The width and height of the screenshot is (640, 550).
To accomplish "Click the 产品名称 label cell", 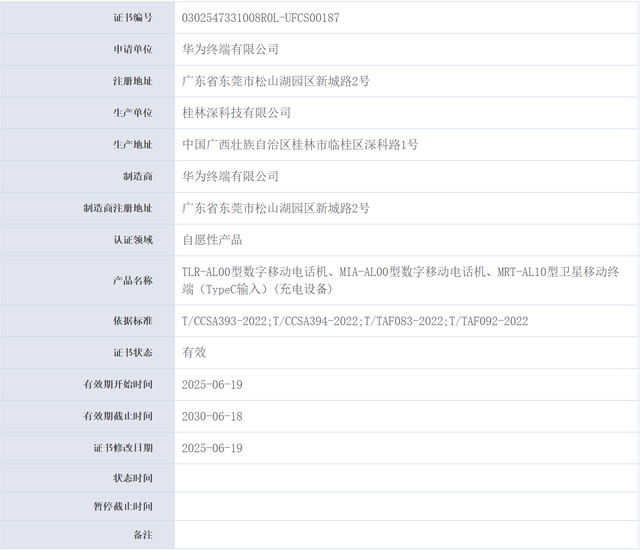I will [x=87, y=281].
